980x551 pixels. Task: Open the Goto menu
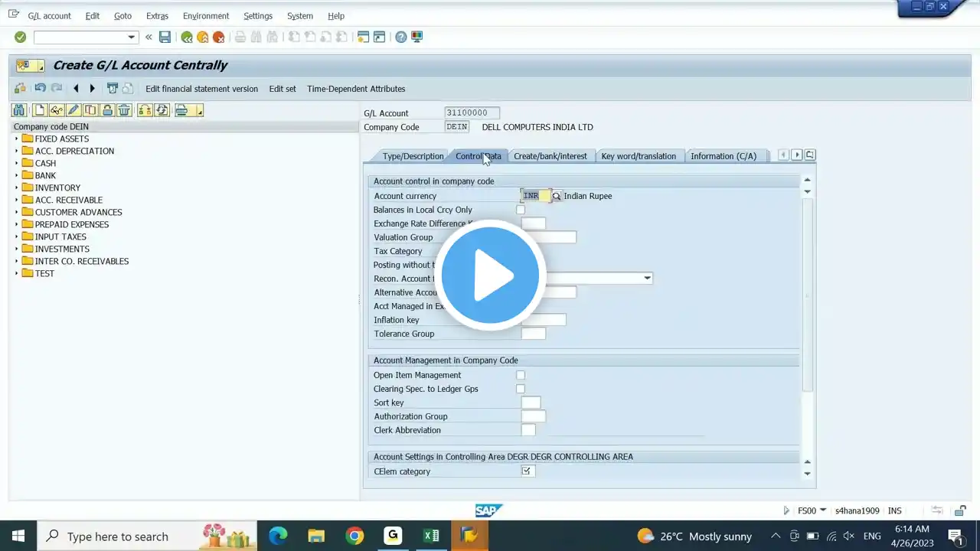122,15
